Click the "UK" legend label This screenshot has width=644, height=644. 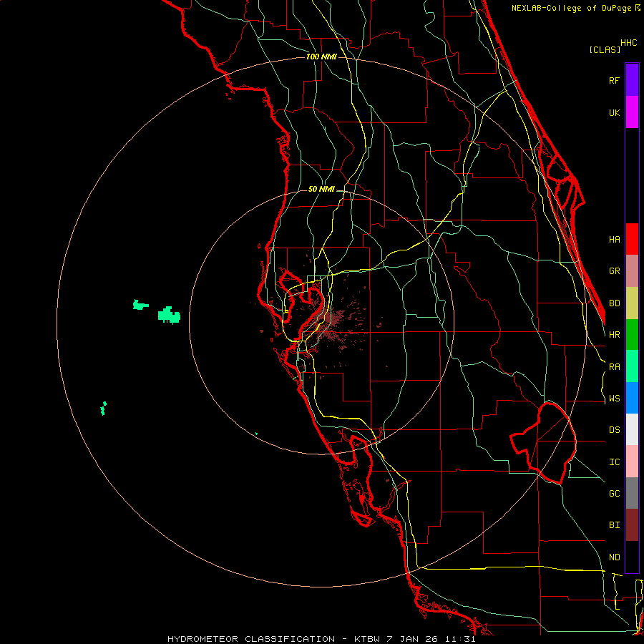614,112
